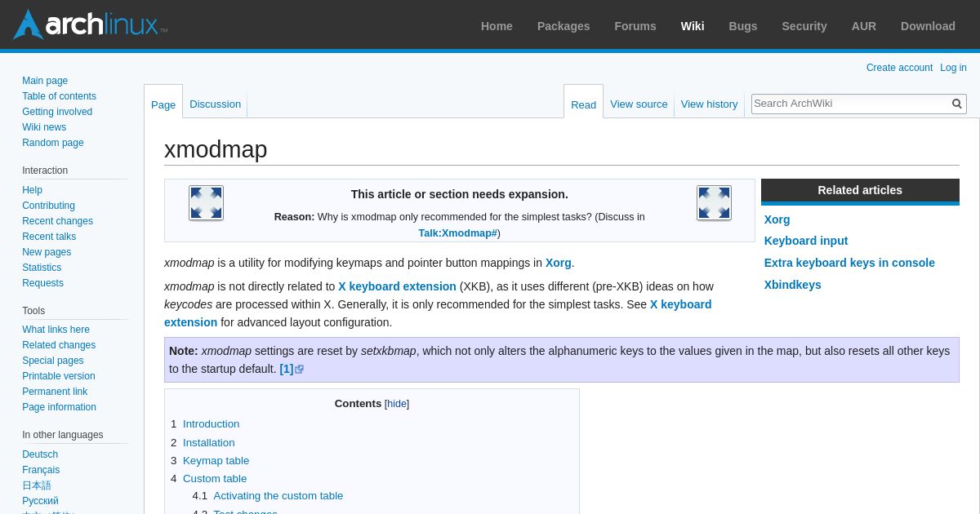980x514 pixels.
Task: Open Permanent link in Tools
Action: pos(55,392)
